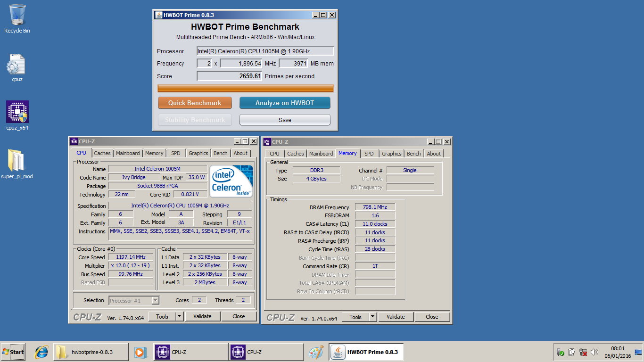
Task: Click the disabled Stability Benchmark button
Action: tap(195, 120)
